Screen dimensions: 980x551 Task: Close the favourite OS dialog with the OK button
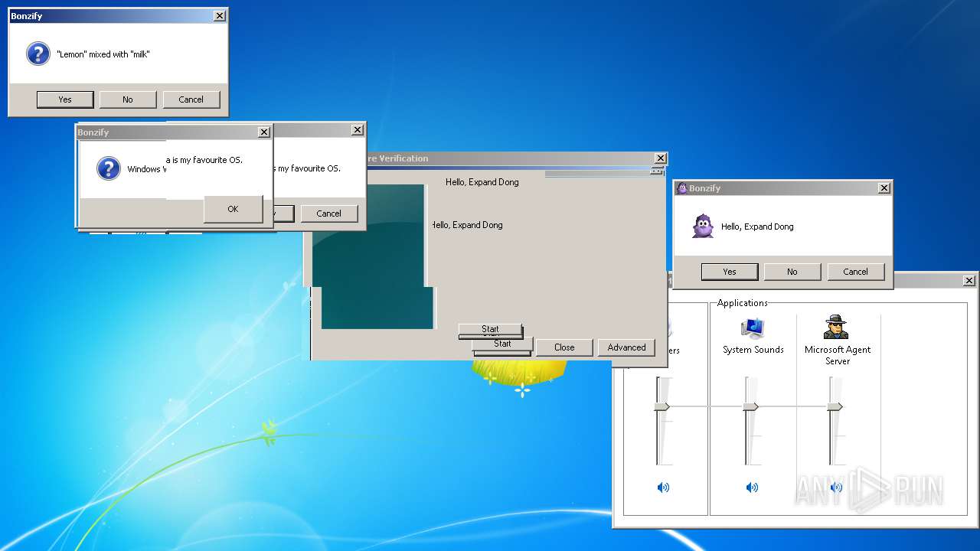pyautogui.click(x=233, y=209)
